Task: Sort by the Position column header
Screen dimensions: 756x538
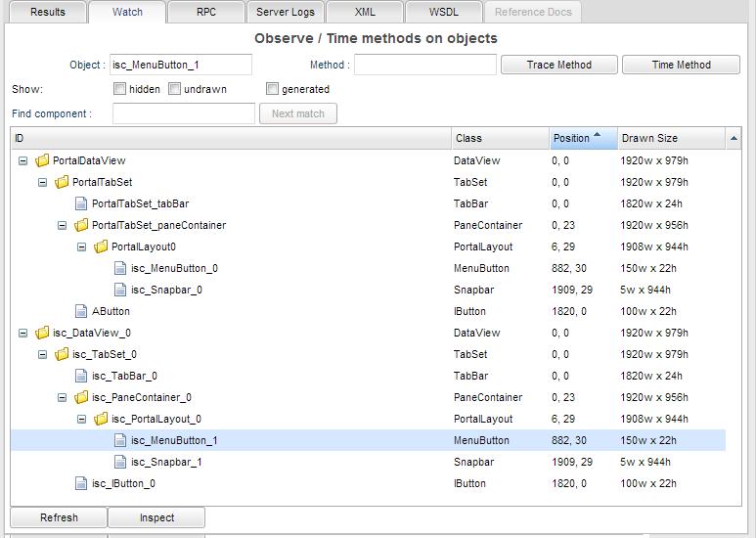Action: tap(581, 138)
